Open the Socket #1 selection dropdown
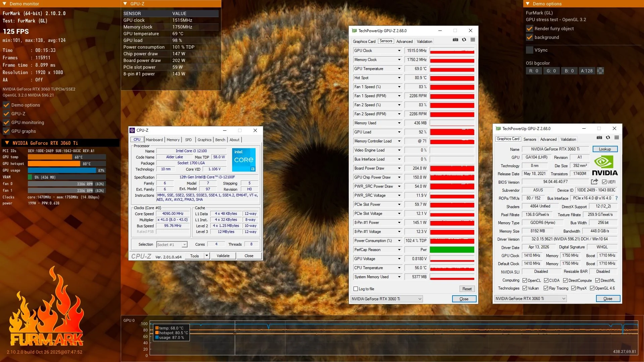644x362 pixels. coord(172,245)
